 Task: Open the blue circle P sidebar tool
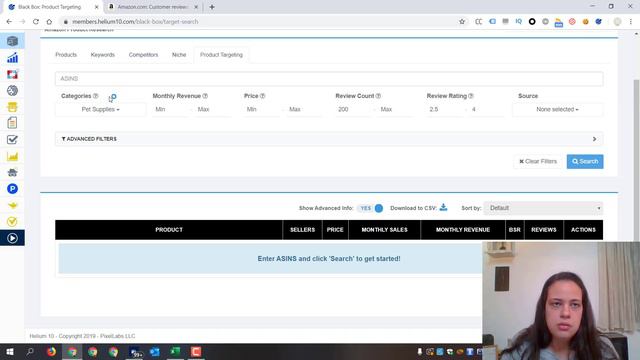click(12, 189)
